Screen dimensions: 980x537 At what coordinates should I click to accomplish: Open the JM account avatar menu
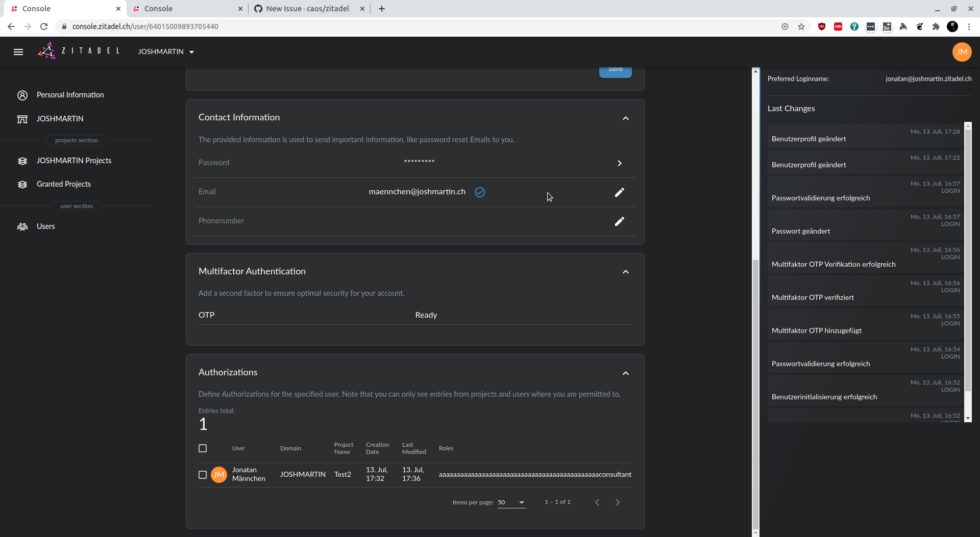click(962, 52)
